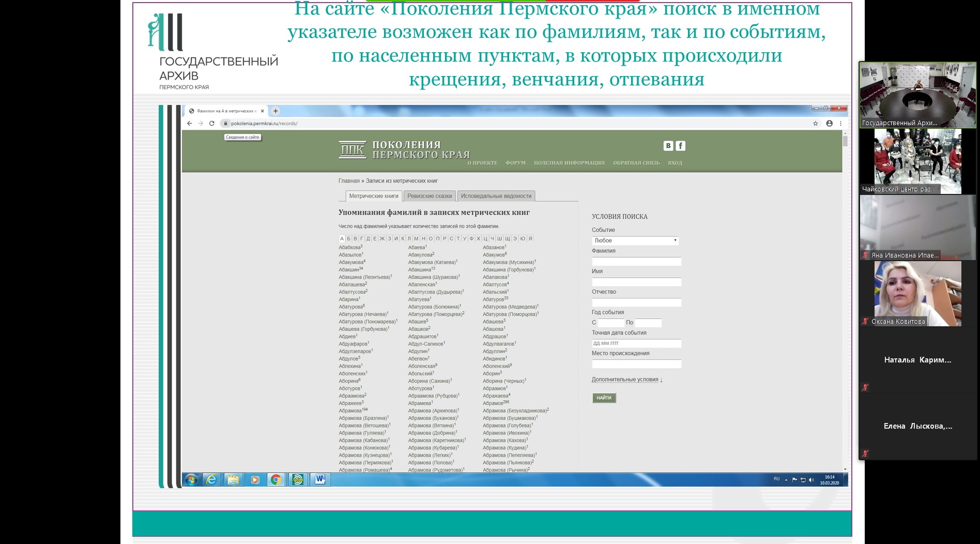Bookmark the page with star icon
The image size is (980, 544).
click(816, 124)
